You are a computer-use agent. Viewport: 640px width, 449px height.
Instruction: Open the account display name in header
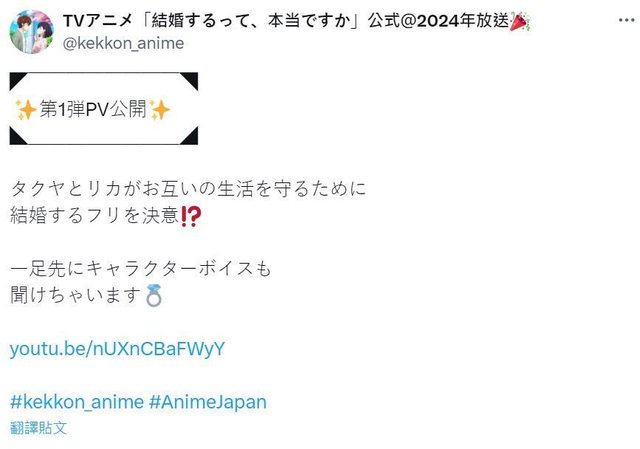[x=286, y=20]
